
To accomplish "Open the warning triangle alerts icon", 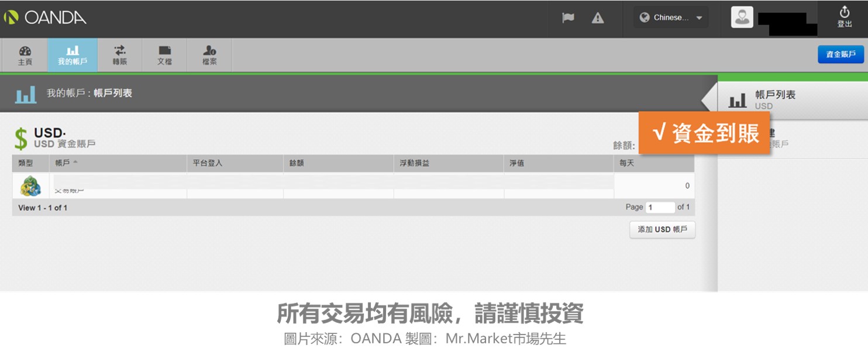I will pos(597,18).
